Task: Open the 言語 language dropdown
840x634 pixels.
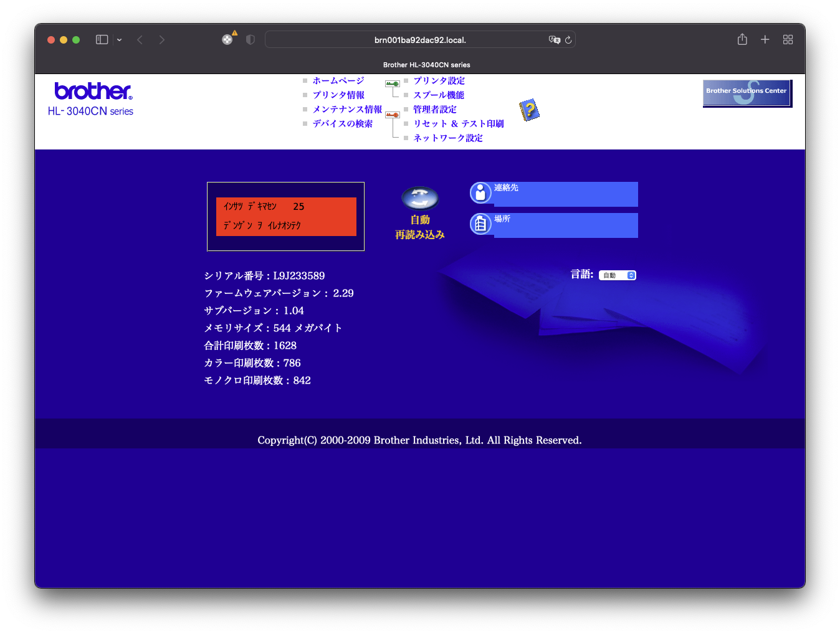Action: pyautogui.click(x=618, y=275)
